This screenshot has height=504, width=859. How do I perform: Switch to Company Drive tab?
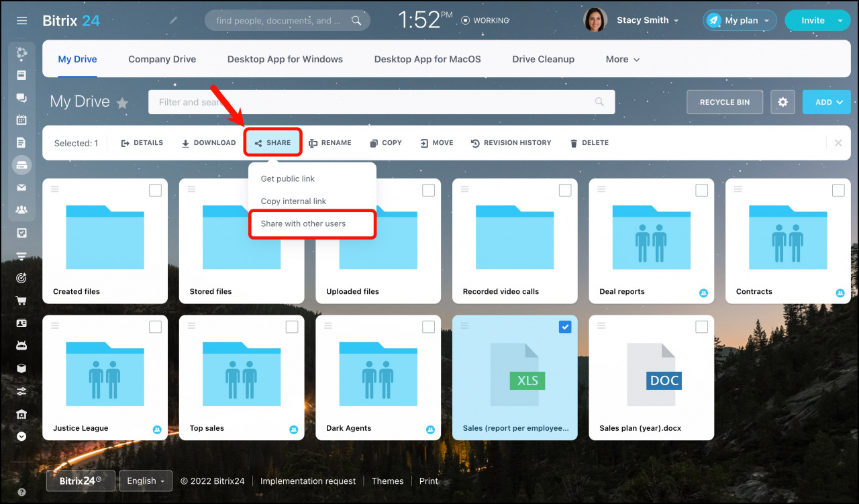point(162,59)
